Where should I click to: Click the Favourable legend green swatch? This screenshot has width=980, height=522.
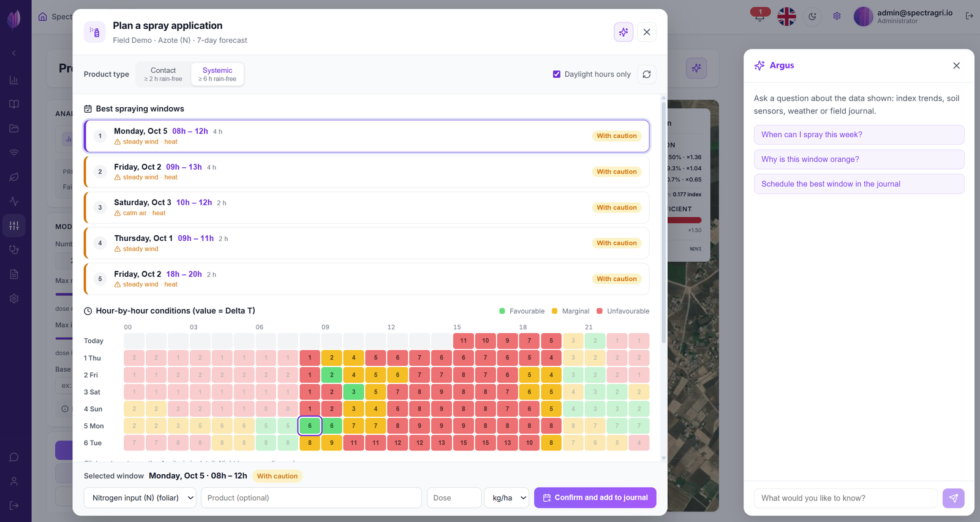point(502,311)
